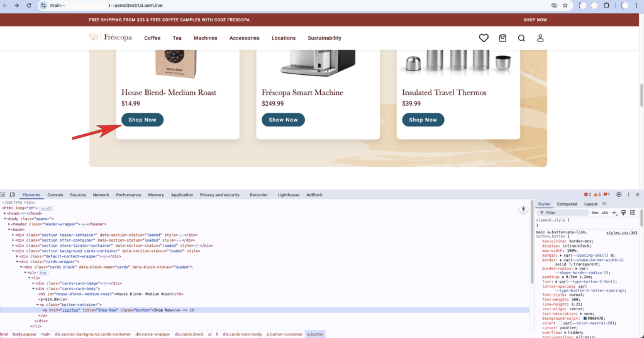Open the shopping bag cart
Viewport: 644px width, 338px height.
pyautogui.click(x=502, y=38)
